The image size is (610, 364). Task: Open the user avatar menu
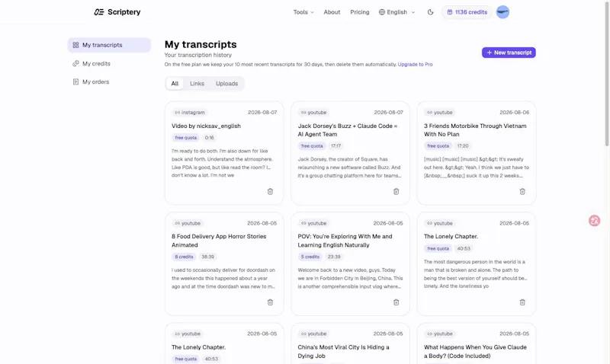coord(502,12)
